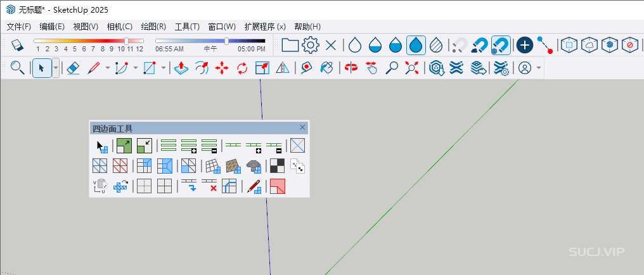Screen dimensions: 644x275
Task: Toggle the one-third filled water drop
Action: tap(375, 45)
